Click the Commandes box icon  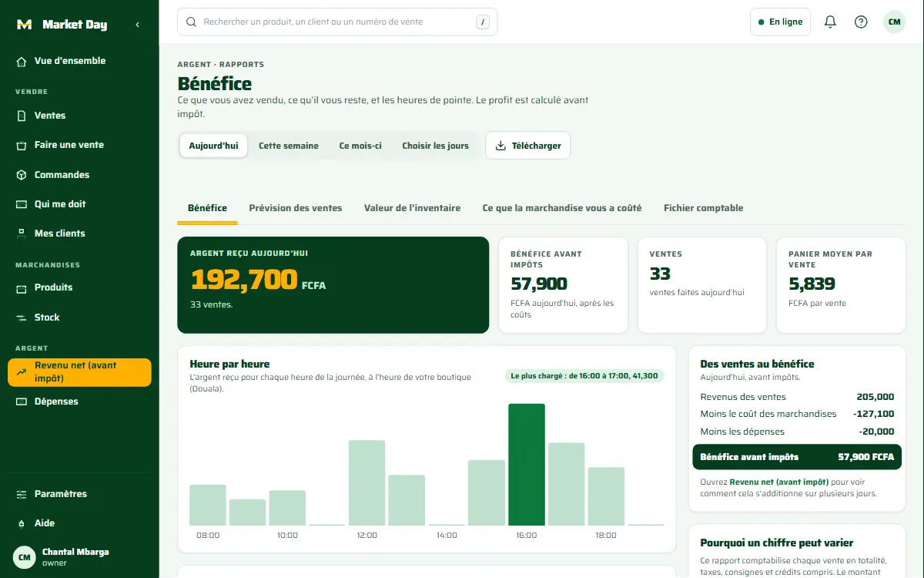tap(22, 175)
